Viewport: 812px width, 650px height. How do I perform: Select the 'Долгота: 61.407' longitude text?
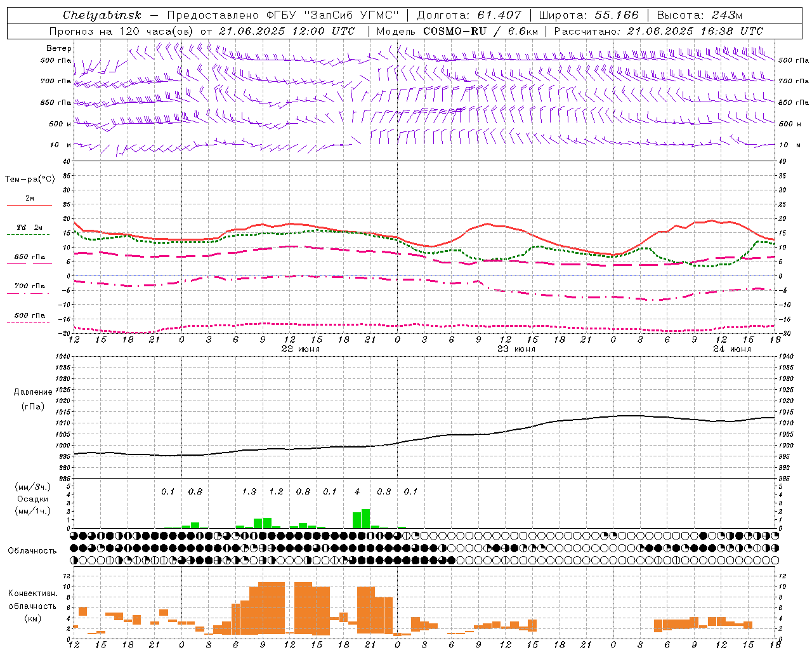469,15
